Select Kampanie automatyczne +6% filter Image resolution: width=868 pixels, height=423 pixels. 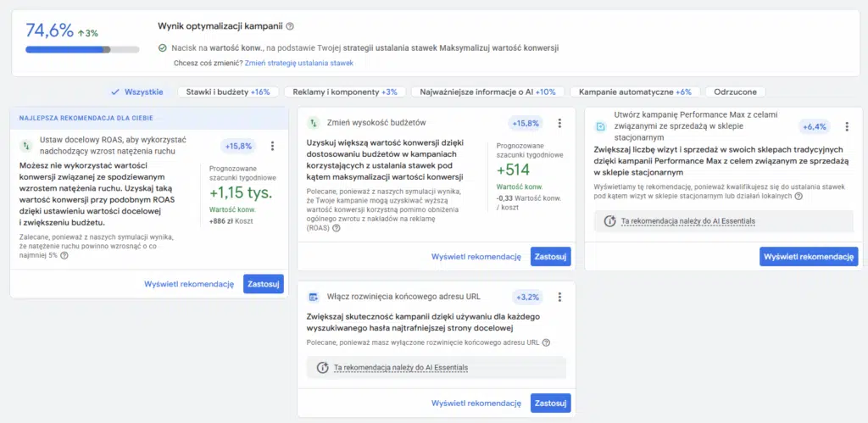click(635, 92)
